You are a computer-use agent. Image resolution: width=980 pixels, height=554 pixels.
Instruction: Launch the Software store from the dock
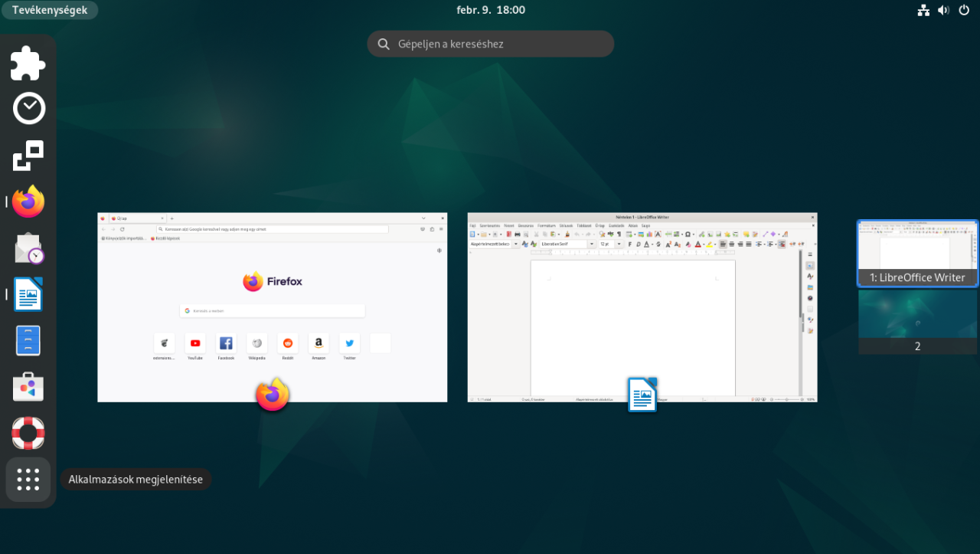(28, 387)
